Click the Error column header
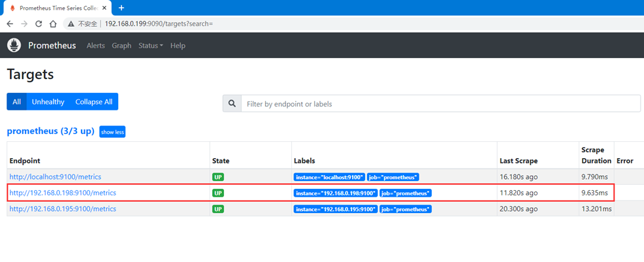The width and height of the screenshot is (644, 262). 624,161
